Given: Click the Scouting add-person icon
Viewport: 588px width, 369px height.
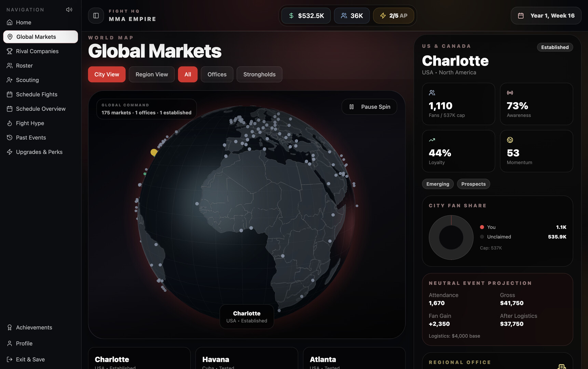Looking at the screenshot, I should click(x=10, y=80).
